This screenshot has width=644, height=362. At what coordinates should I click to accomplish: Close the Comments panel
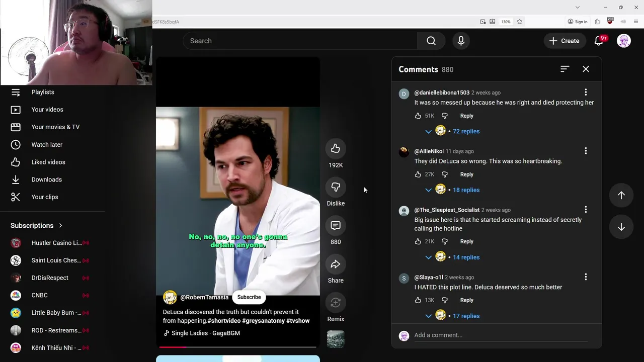(x=586, y=69)
